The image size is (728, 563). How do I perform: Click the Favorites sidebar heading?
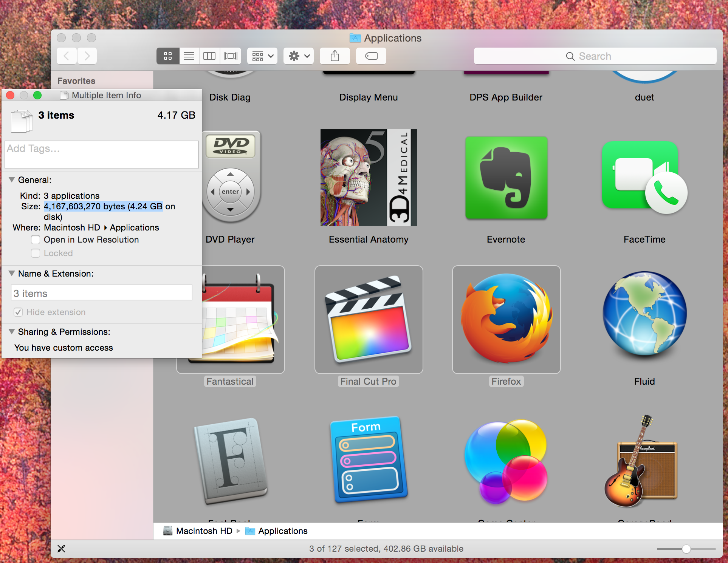(x=76, y=81)
